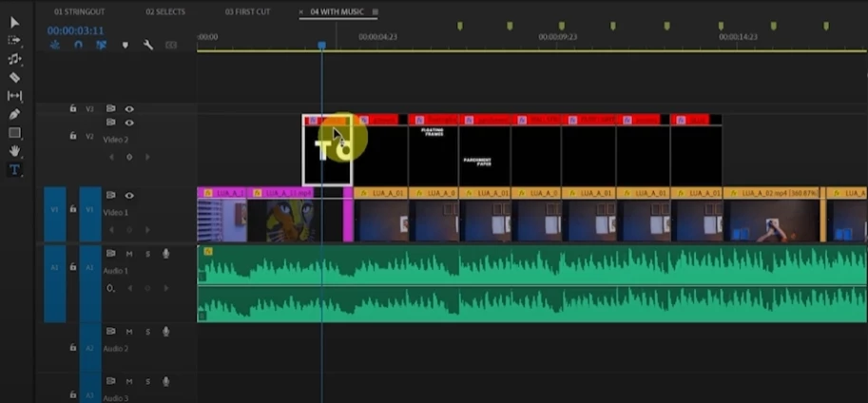Toggle insert sequences as nests option
The width and height of the screenshot is (868, 403).
(55, 45)
